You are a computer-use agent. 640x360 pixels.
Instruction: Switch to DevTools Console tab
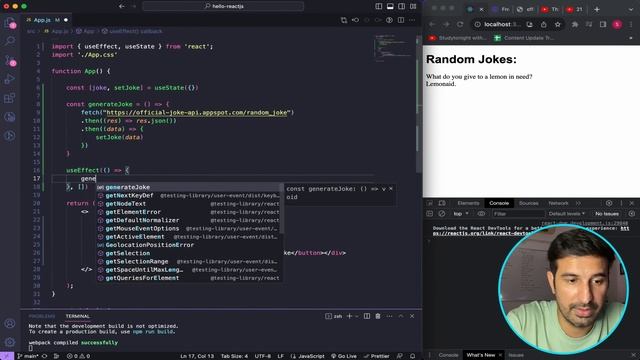499,203
